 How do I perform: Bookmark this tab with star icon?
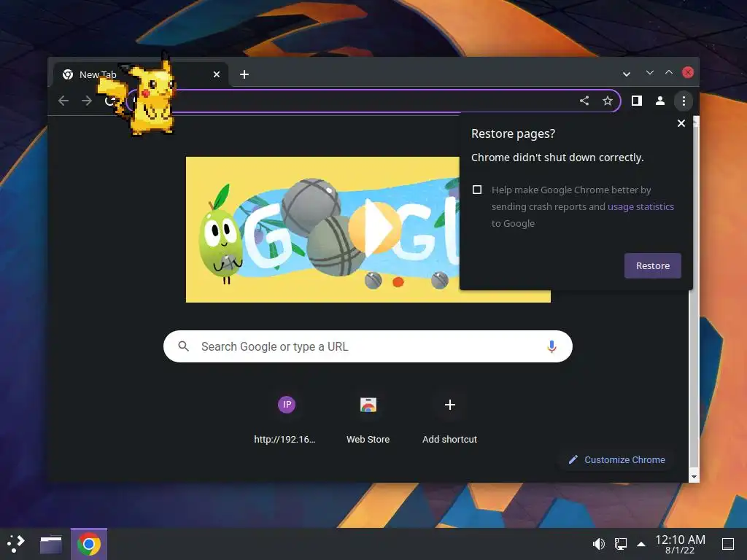click(608, 101)
